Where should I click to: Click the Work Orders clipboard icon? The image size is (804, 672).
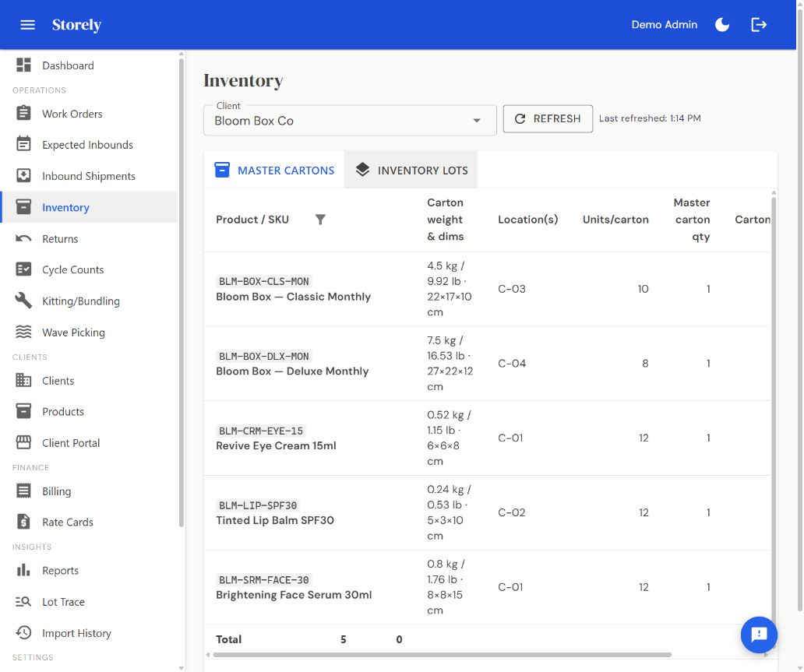pos(23,113)
